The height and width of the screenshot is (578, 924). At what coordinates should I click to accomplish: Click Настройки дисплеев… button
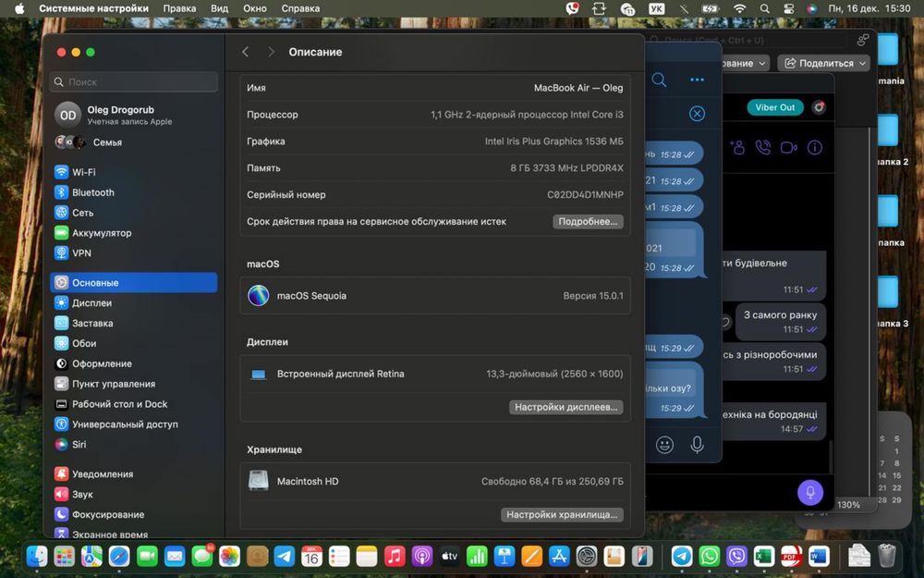click(565, 407)
